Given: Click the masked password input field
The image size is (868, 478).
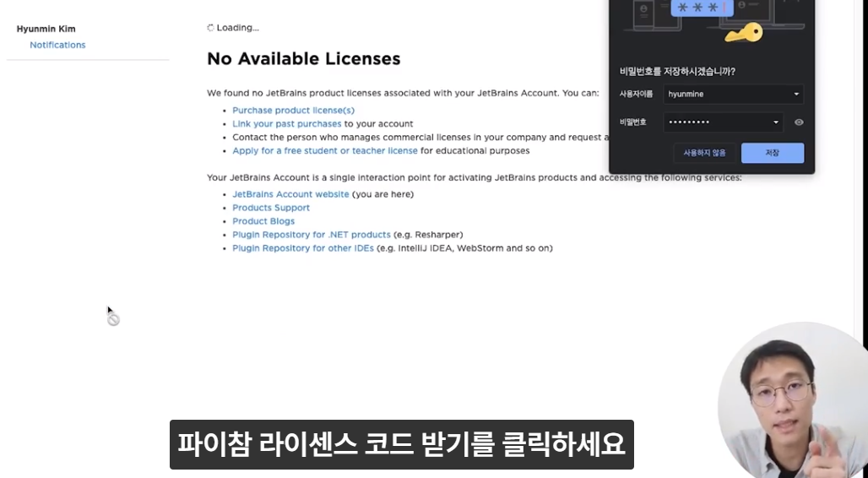Looking at the screenshot, I should [723, 122].
